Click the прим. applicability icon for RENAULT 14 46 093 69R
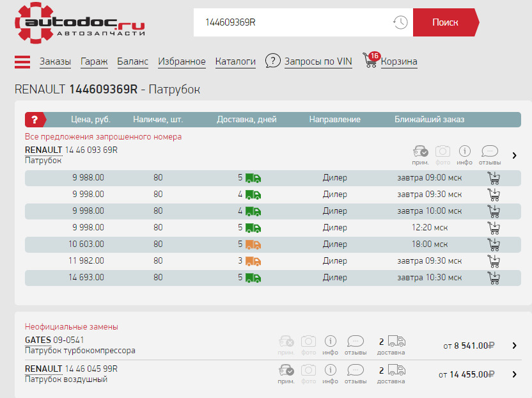Screen dimensions: 532x398 [x=420, y=152]
